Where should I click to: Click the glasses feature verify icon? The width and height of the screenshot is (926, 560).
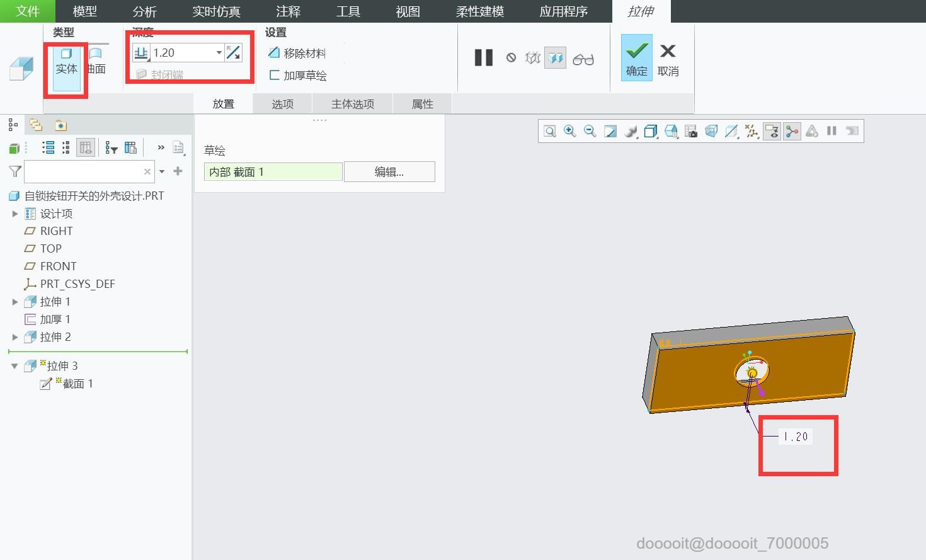point(583,59)
